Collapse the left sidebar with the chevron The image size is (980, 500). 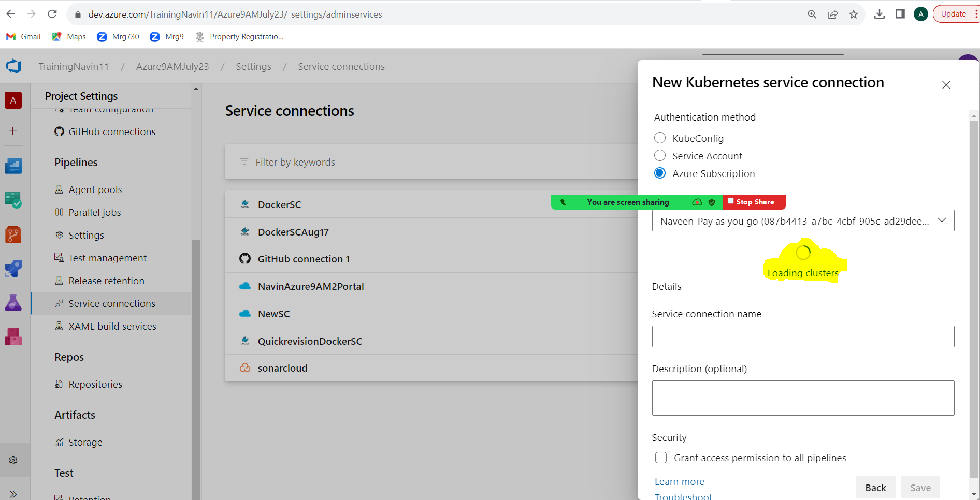pyautogui.click(x=14, y=493)
